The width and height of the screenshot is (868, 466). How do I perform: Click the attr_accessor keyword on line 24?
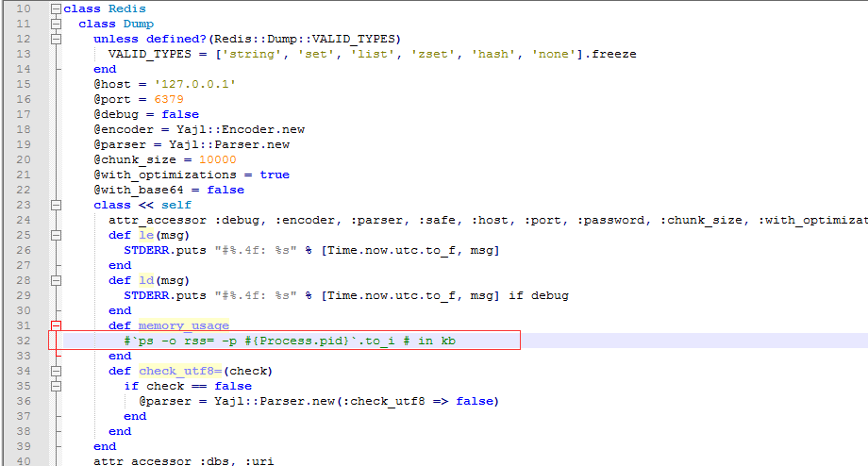pos(158,221)
